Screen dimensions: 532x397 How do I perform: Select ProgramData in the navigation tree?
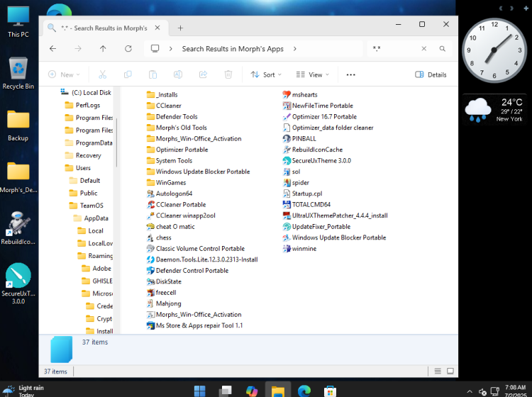[x=88, y=142]
